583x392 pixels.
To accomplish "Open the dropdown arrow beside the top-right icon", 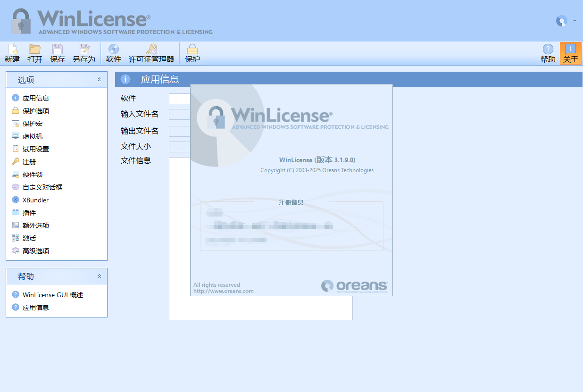I will (x=575, y=21).
